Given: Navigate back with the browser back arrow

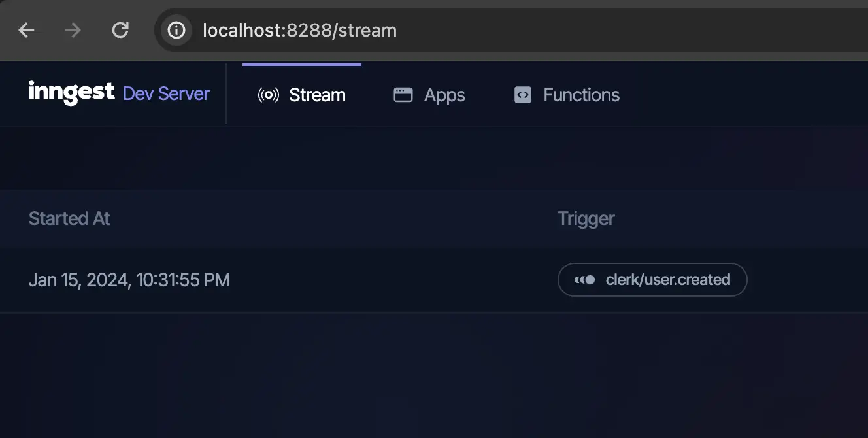Looking at the screenshot, I should 26,29.
